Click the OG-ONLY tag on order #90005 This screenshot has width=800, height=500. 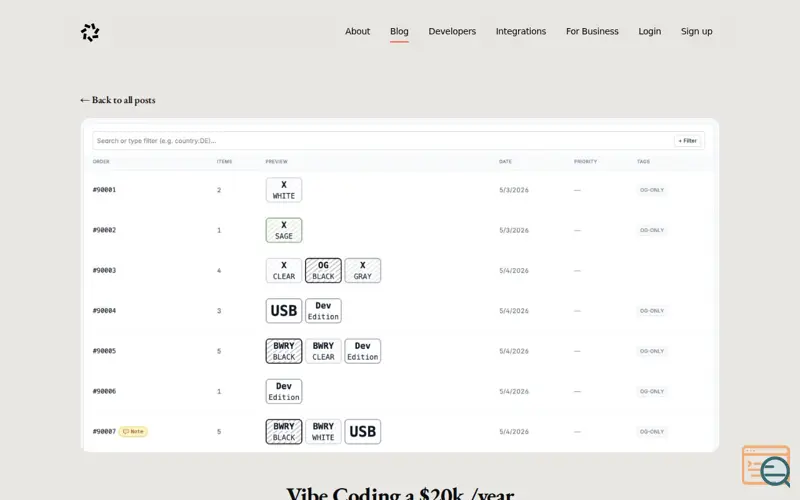click(652, 351)
